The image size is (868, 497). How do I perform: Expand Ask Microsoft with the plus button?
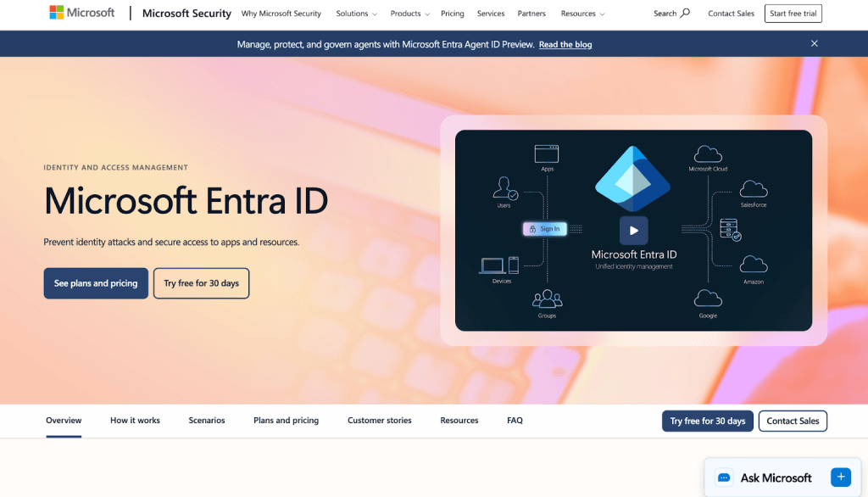tap(840, 477)
